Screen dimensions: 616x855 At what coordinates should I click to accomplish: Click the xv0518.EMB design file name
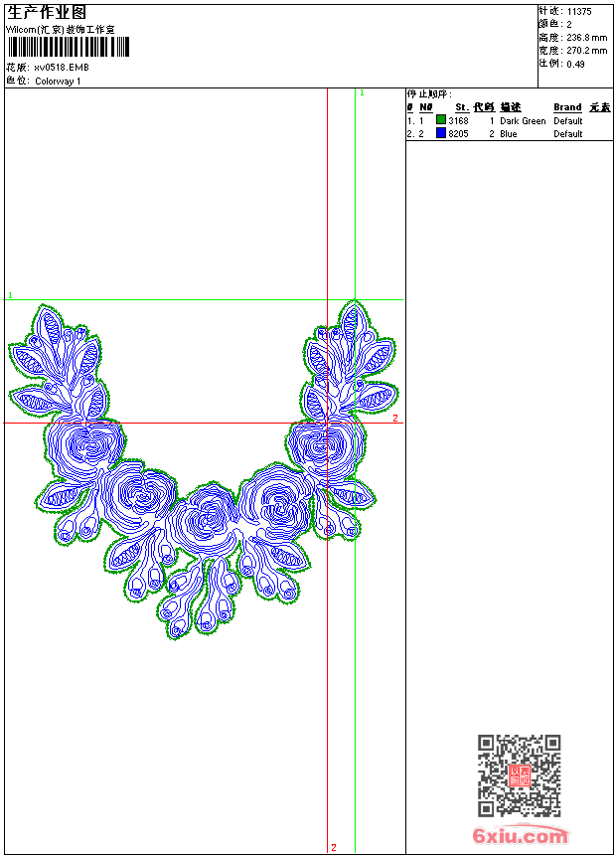[x=61, y=68]
